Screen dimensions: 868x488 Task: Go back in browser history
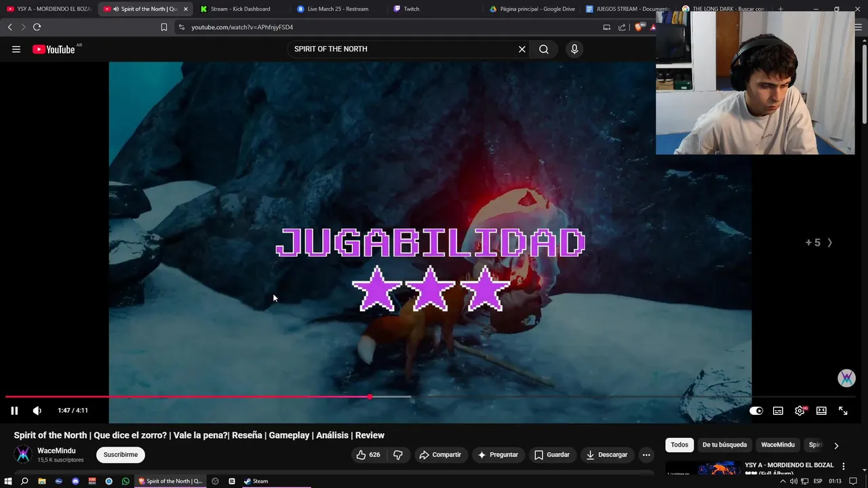9,27
